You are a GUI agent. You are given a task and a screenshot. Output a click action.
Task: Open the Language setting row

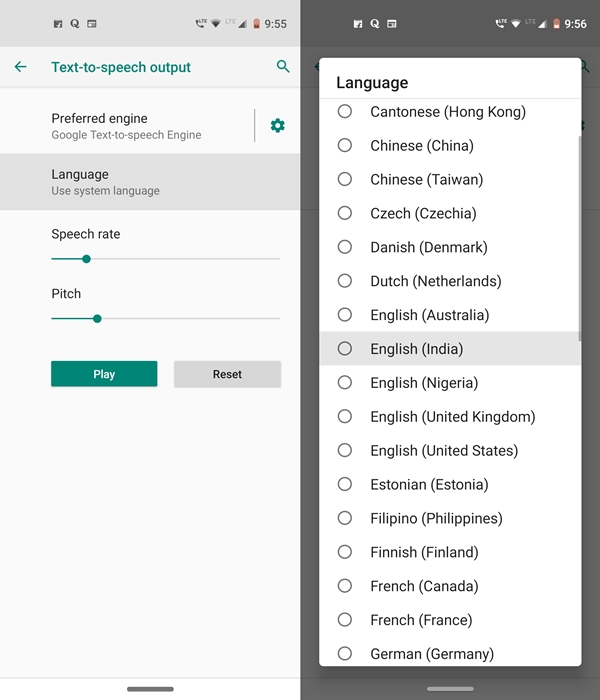150,182
